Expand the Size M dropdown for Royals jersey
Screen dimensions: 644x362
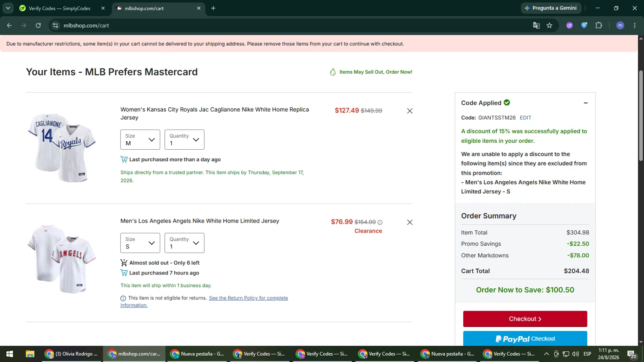pos(140,139)
